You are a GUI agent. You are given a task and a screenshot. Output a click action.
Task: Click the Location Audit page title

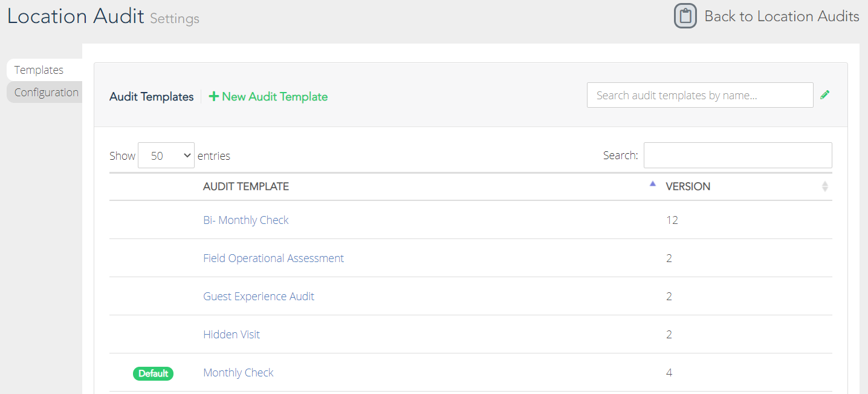[76, 16]
